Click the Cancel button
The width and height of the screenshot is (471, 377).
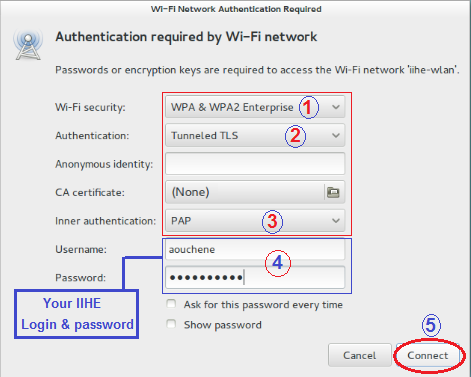point(360,355)
